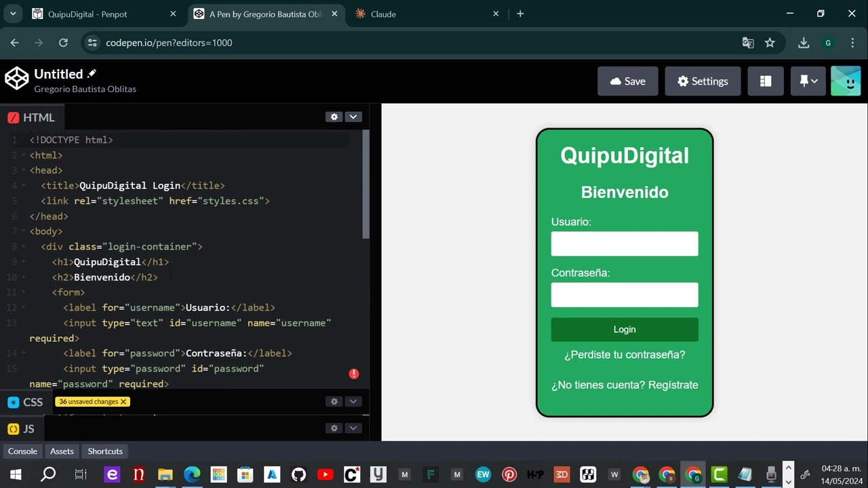Viewport: 868px width, 488px height.
Task: Open the tab search dropdown
Action: click(x=12, y=14)
